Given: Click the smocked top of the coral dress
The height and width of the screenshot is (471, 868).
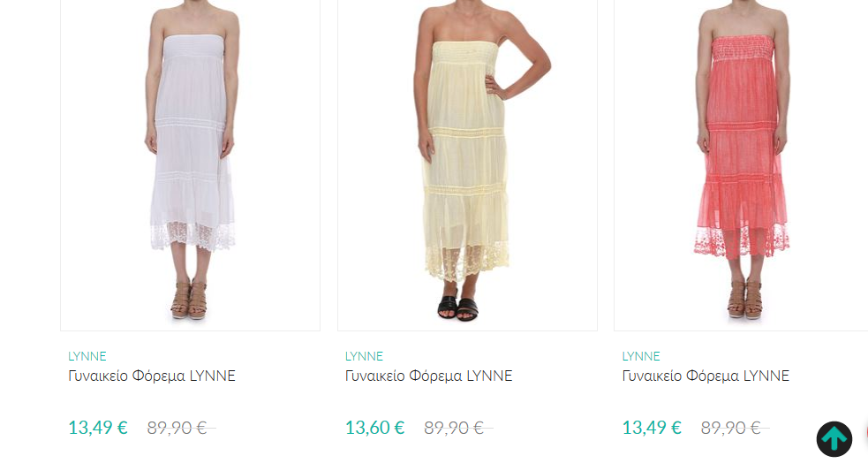Looking at the screenshot, I should pos(743,49).
